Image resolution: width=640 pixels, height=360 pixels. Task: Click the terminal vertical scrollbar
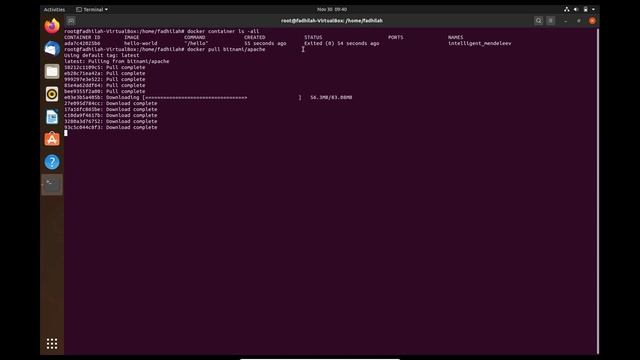coord(598,191)
